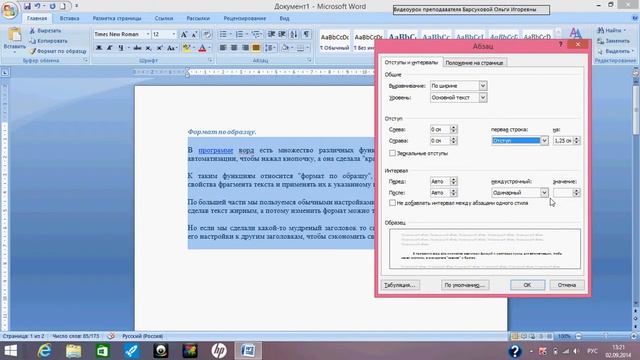This screenshot has width=640, height=360.
Task: Click the Shrink Font icon
Action: (195, 34)
